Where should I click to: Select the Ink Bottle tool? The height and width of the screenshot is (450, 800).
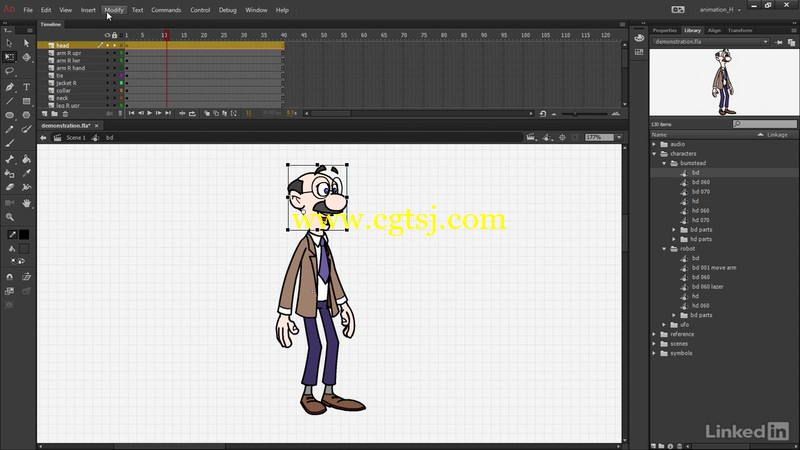coord(9,173)
